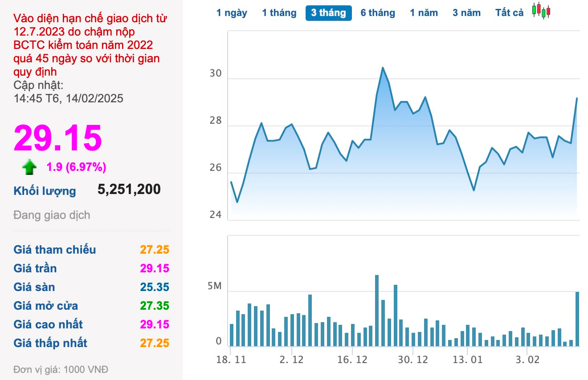Click the 30 price axis label
588x380 pixels.
coord(216,73)
